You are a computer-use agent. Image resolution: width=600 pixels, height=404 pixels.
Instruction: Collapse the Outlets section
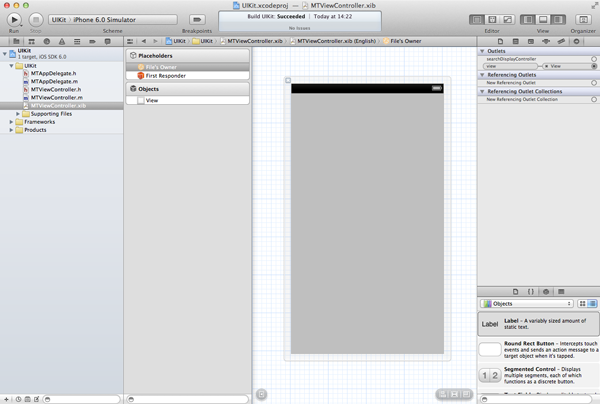pos(482,51)
